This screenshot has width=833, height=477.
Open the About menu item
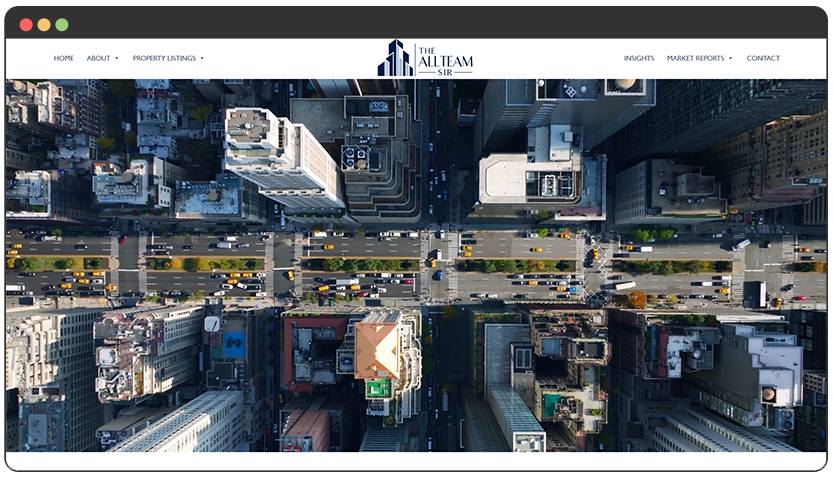[x=98, y=58]
